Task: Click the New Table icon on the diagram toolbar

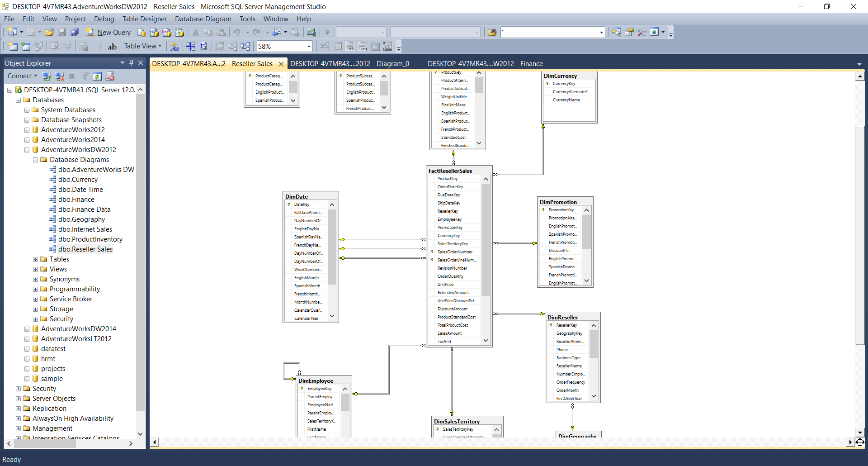Action: click(x=13, y=46)
